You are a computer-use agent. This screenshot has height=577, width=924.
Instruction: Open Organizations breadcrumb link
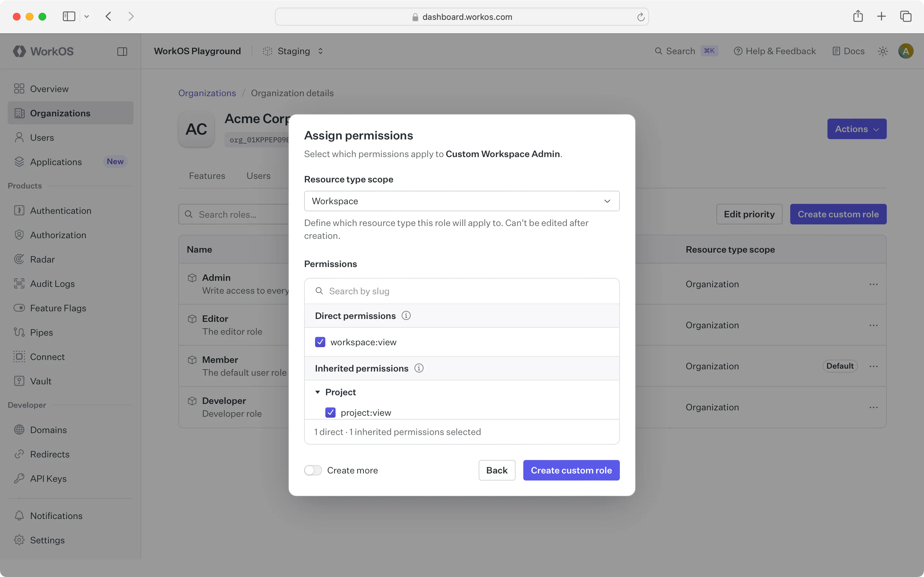click(207, 93)
